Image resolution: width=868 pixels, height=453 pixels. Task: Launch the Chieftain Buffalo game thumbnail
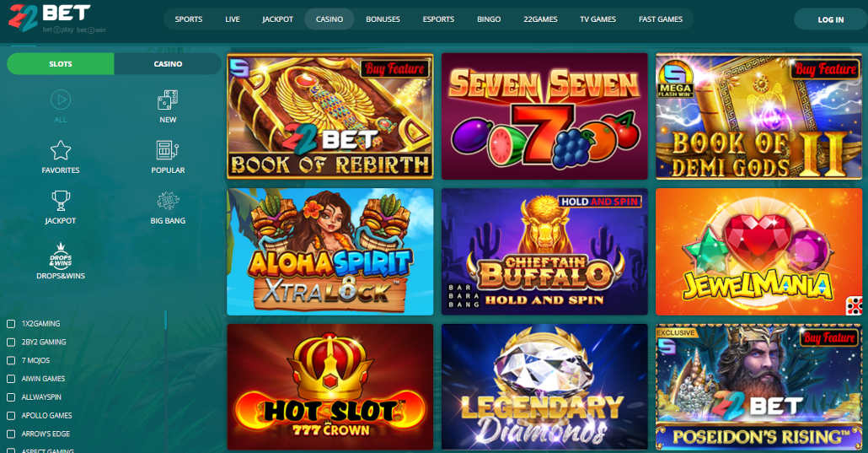tap(544, 251)
